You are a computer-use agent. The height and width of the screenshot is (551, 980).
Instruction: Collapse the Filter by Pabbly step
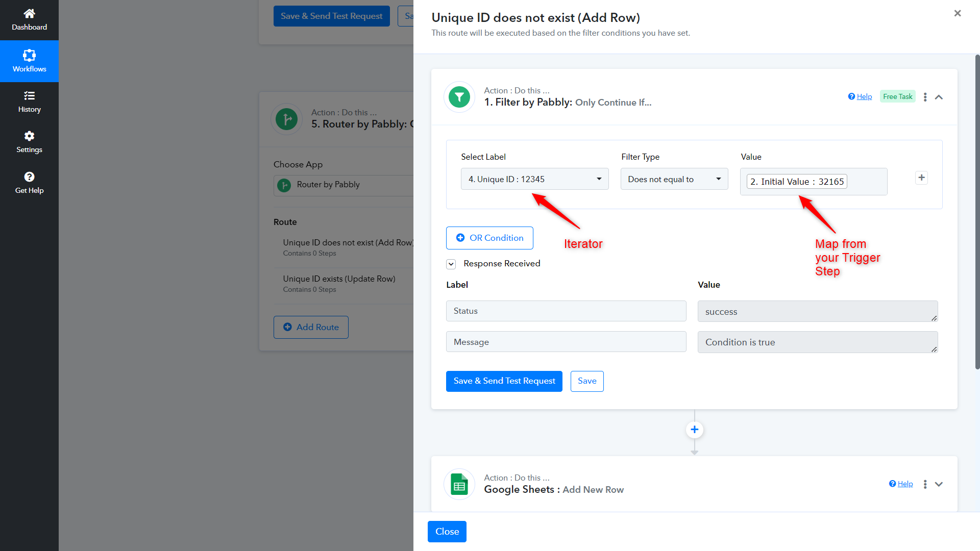(x=939, y=97)
